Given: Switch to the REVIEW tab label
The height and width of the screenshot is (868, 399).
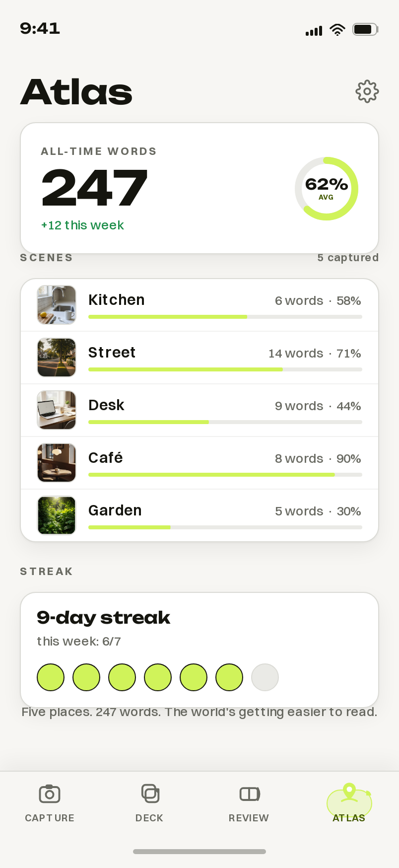Looking at the screenshot, I should [x=249, y=818].
